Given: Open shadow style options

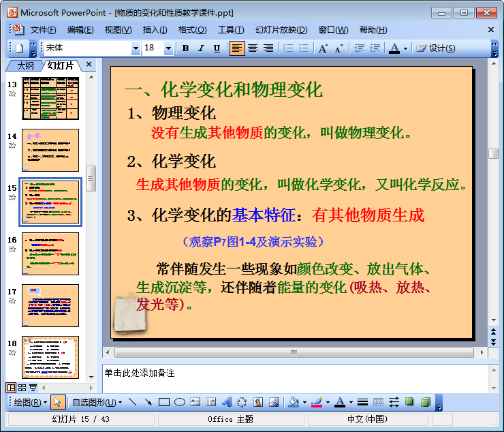Looking at the screenshot, I should click(x=409, y=402).
